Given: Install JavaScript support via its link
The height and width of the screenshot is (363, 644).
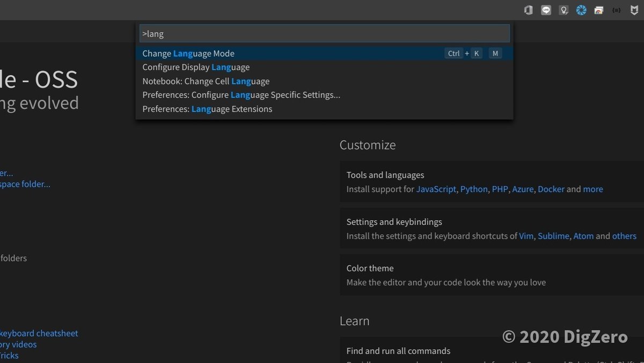Looking at the screenshot, I should pyautogui.click(x=436, y=189).
